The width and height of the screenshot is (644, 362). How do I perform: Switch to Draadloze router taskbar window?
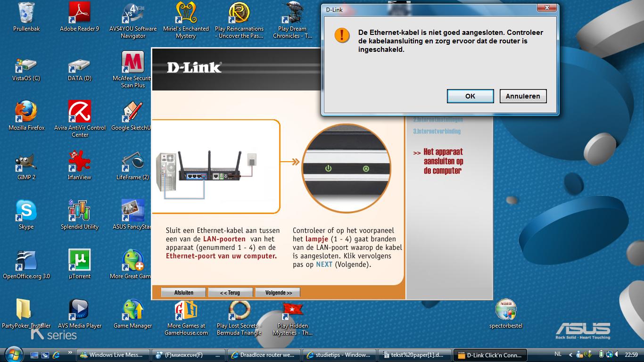tap(264, 355)
